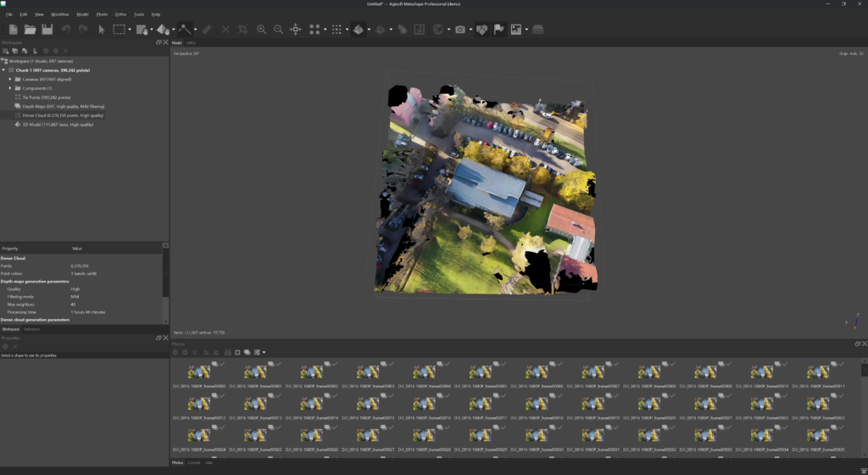Open the Help menu
Screen dimensions: 868x475
pos(156,14)
